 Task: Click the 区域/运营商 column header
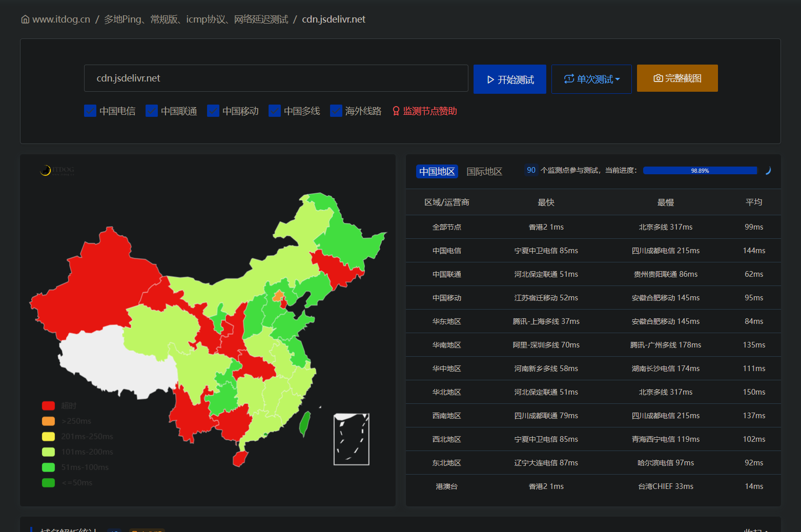447,202
